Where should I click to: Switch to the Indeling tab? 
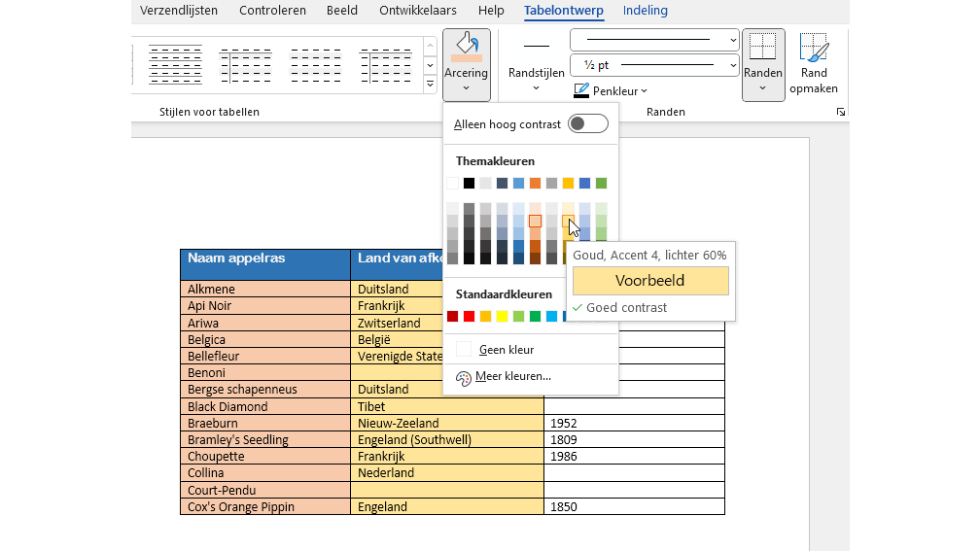click(645, 11)
